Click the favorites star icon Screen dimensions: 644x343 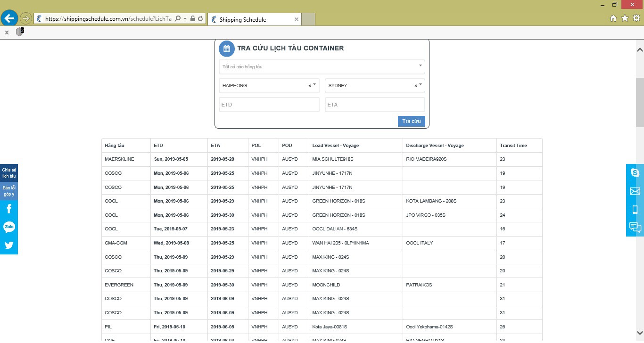pos(625,18)
